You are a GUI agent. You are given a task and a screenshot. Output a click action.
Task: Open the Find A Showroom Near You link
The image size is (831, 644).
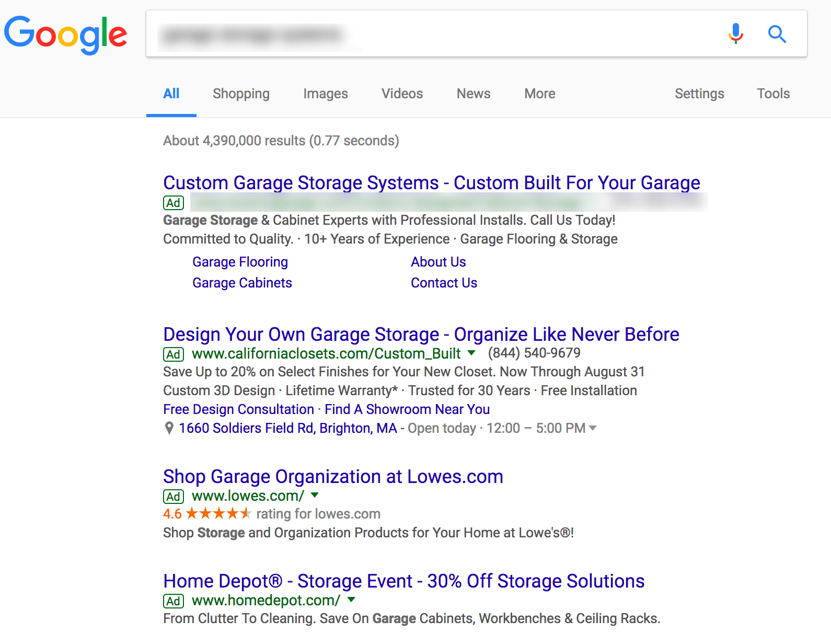click(x=407, y=409)
